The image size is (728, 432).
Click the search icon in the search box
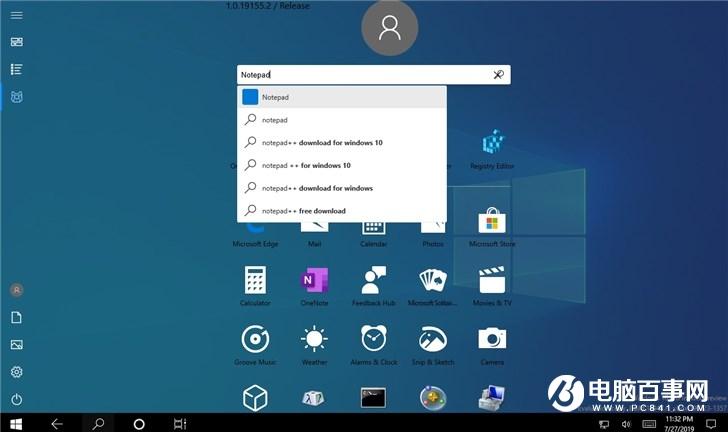(498, 75)
